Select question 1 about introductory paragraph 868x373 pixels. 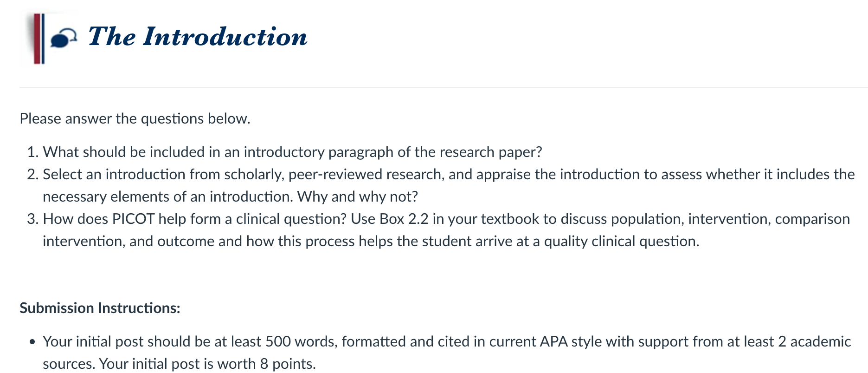click(x=293, y=152)
